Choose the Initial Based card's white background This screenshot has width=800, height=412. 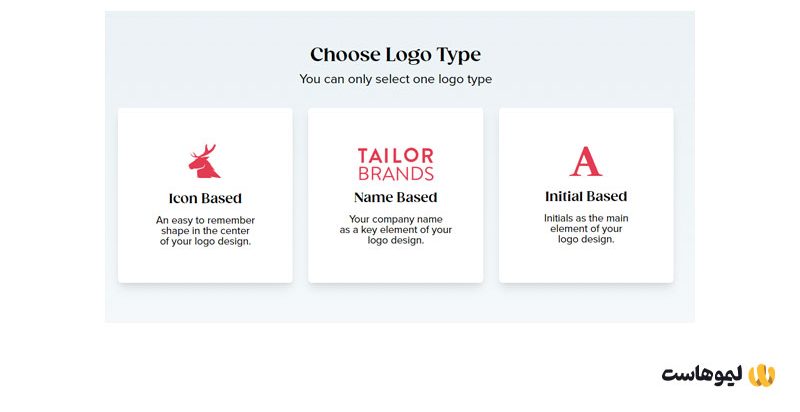[586, 263]
